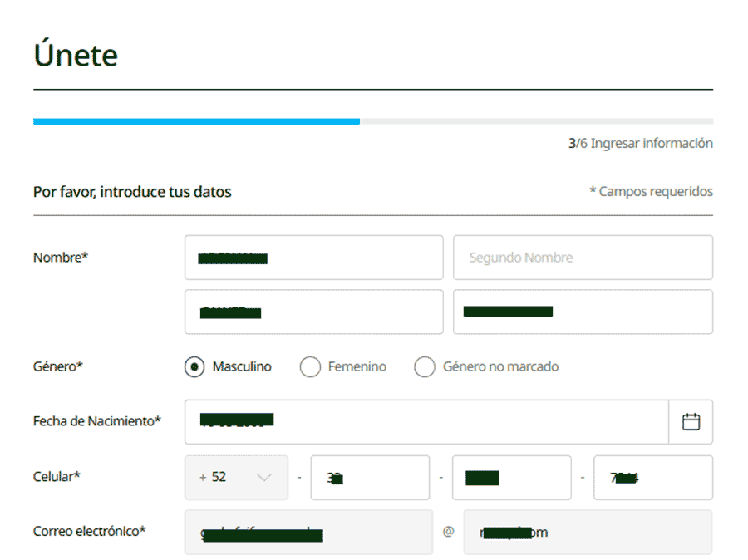Click the Por favor, introduce tus datos heading

click(131, 191)
